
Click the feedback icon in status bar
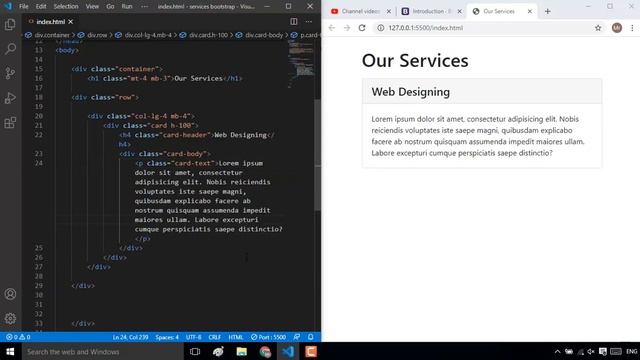[297, 337]
